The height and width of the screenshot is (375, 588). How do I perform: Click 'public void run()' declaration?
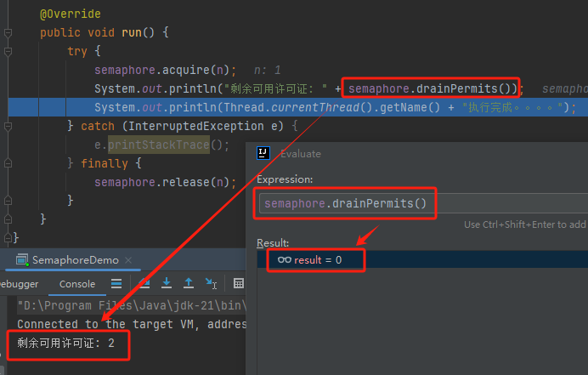(x=97, y=32)
